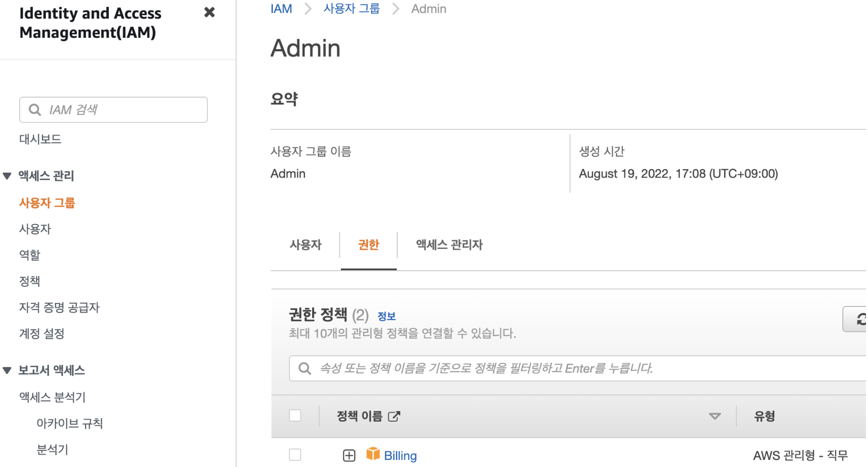Open 사용자 그룹 in sidebar
Image resolution: width=868 pixels, height=467 pixels.
pos(47,203)
